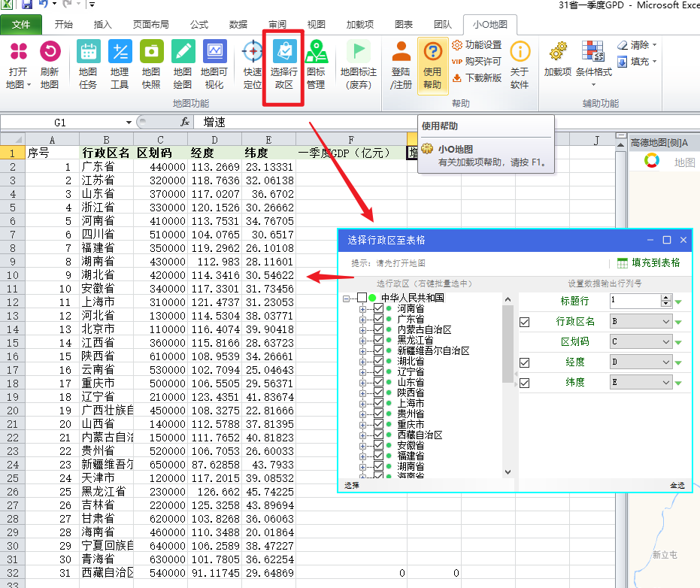Screen dimensions: 700x588
Task: Toggle the 纬度 output checkbox
Action: pos(525,383)
